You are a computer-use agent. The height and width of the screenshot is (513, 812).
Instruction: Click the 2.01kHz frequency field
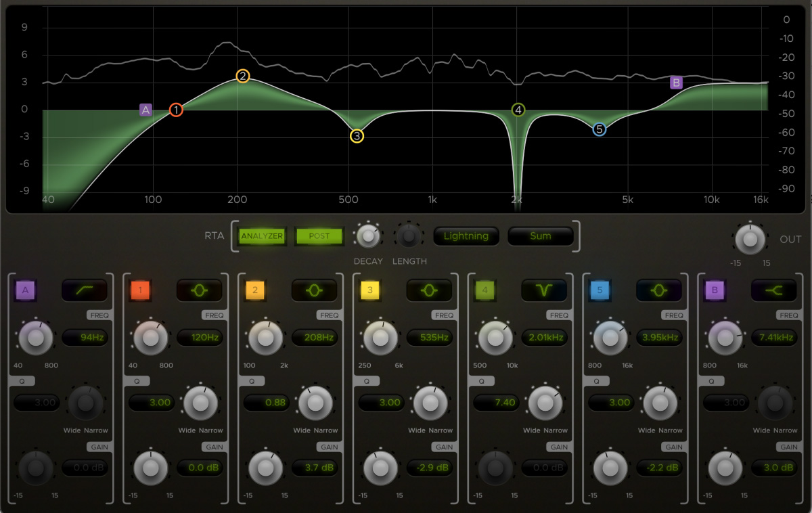(x=545, y=337)
